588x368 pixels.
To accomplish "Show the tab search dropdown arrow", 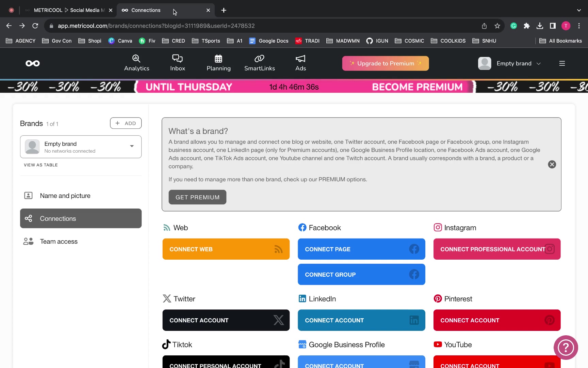I will point(579,10).
